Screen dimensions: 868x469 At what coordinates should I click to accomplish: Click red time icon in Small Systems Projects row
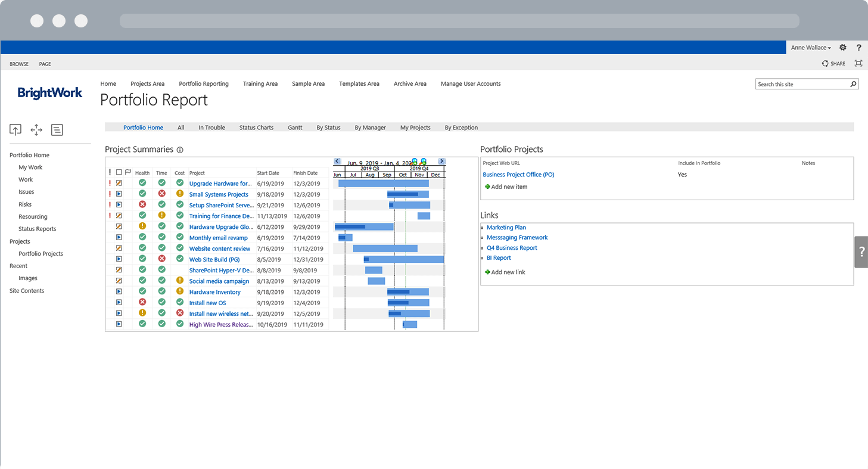click(161, 194)
